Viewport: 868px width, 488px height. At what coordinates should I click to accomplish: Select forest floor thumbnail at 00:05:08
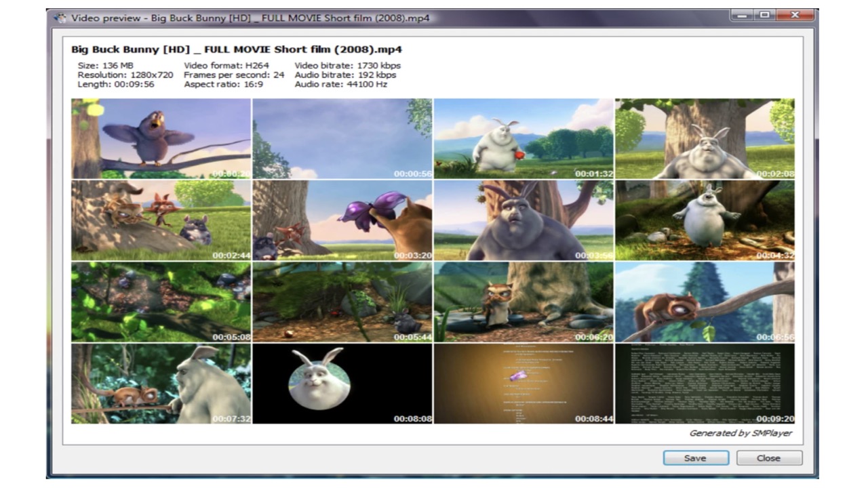(x=161, y=302)
